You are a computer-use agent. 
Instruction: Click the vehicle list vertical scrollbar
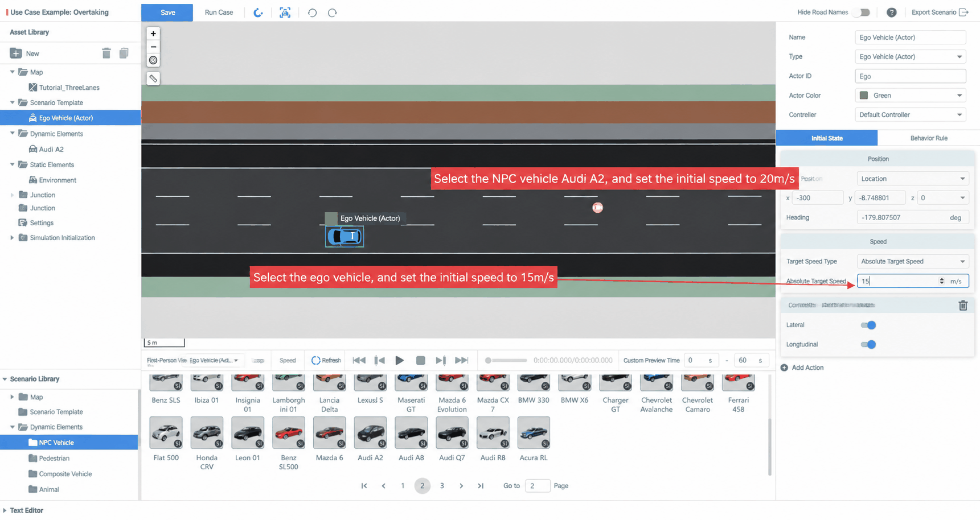pos(770,447)
